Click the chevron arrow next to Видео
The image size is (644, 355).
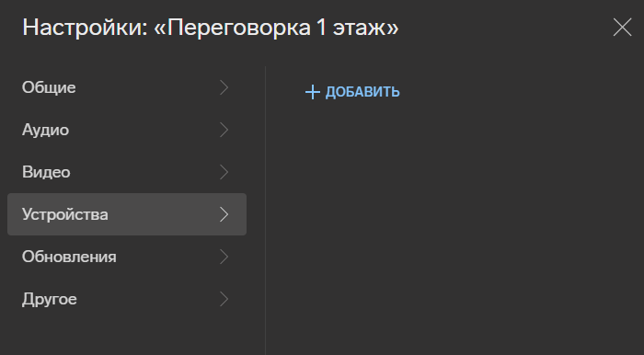point(224,172)
